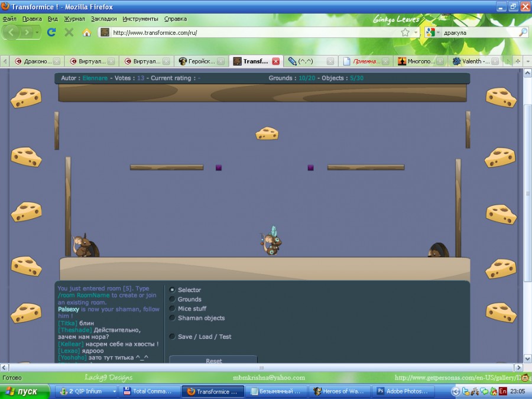
Task: Select the purple square by the left platform
Action: pyautogui.click(x=219, y=167)
